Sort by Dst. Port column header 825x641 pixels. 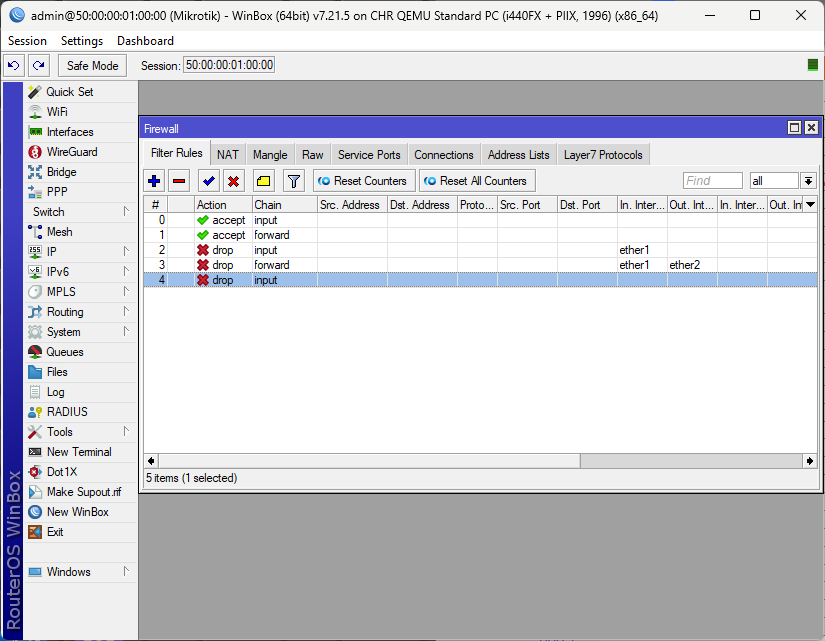(x=587, y=205)
